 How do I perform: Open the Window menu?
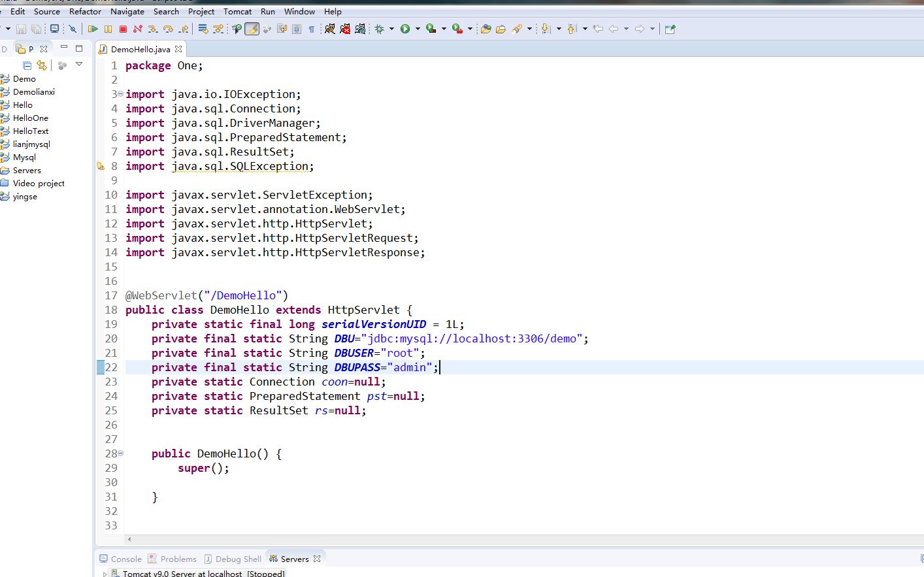tap(300, 11)
